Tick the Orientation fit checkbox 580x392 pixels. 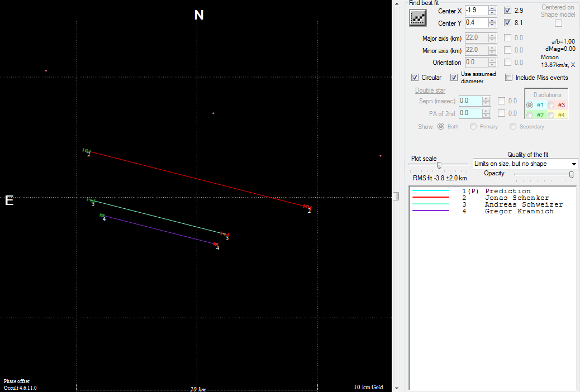point(507,63)
